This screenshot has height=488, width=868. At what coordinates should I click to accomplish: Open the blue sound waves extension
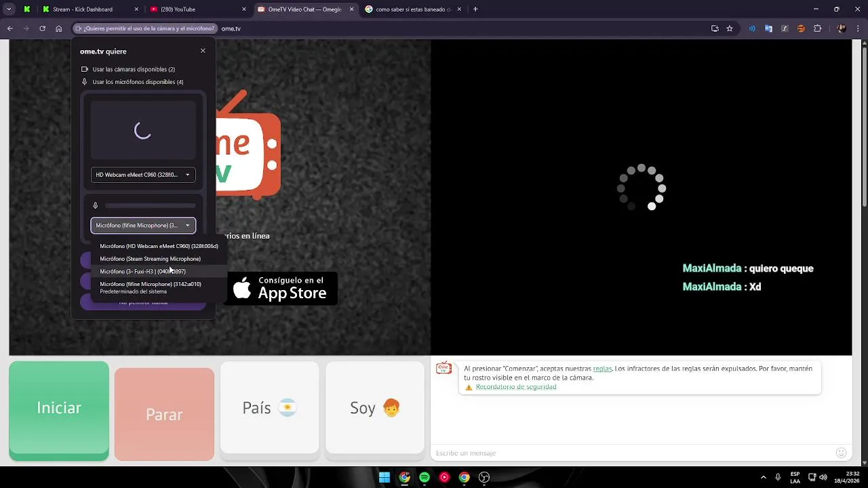pyautogui.click(x=752, y=28)
